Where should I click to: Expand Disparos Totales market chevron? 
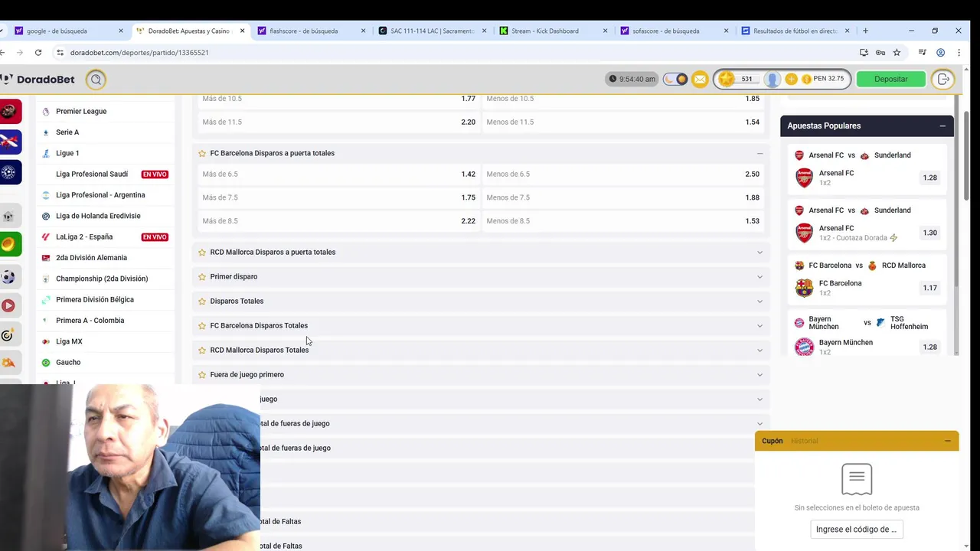point(759,301)
